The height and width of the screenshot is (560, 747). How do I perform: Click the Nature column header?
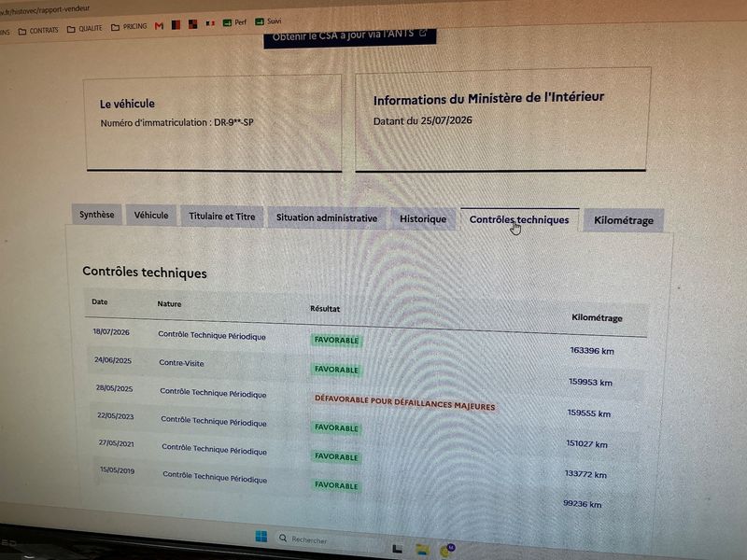[169, 304]
